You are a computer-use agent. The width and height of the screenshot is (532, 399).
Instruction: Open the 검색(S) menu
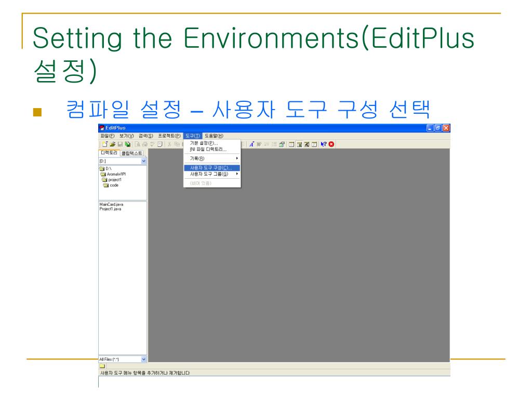coord(146,136)
